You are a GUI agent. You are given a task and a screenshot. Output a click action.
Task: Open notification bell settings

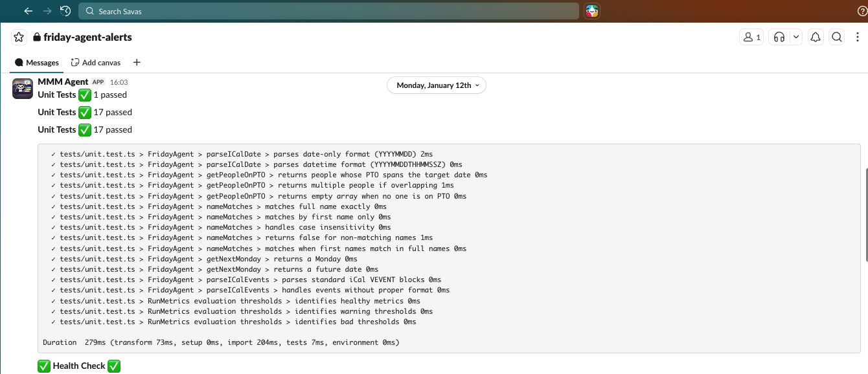(x=816, y=38)
